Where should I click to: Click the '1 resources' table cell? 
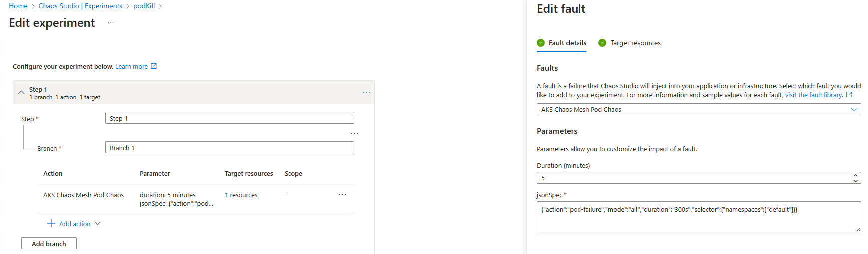[241, 195]
